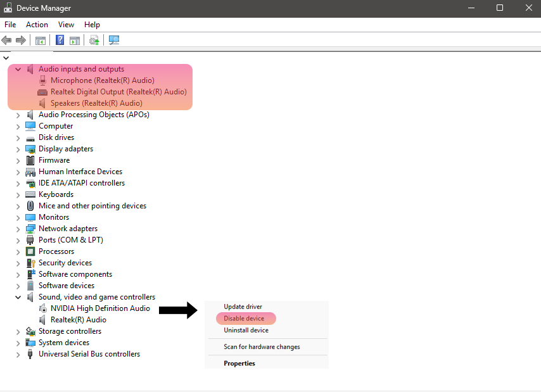The image size is (541, 392).
Task: Collapse Sound, video and game controllers
Action: click(x=18, y=297)
